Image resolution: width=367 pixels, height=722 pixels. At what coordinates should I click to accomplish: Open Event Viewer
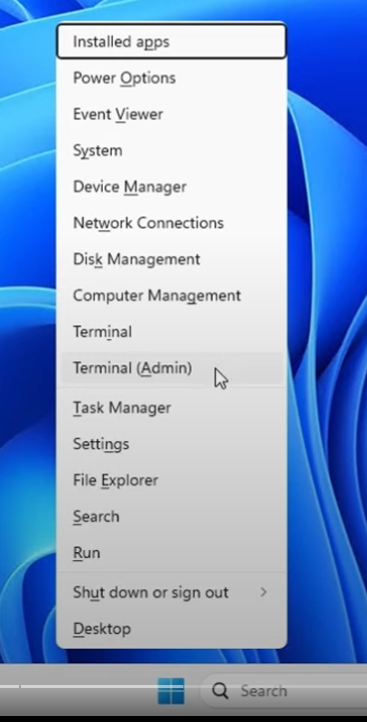(x=171, y=114)
